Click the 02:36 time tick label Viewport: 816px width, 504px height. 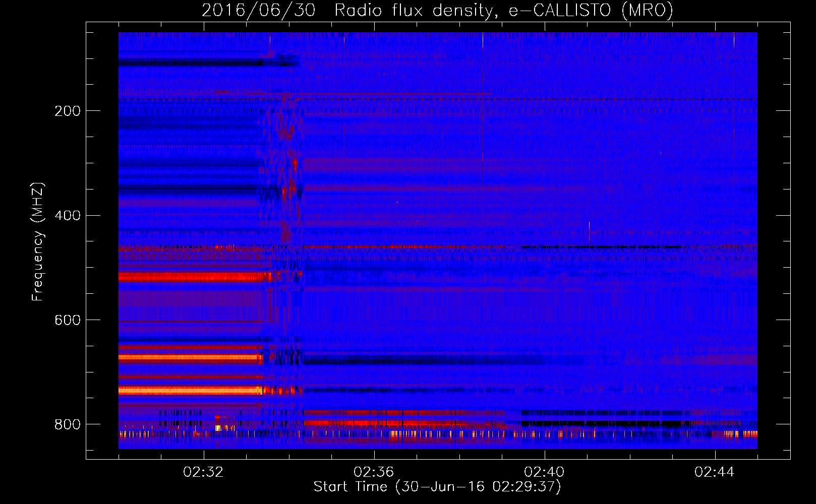(374, 472)
